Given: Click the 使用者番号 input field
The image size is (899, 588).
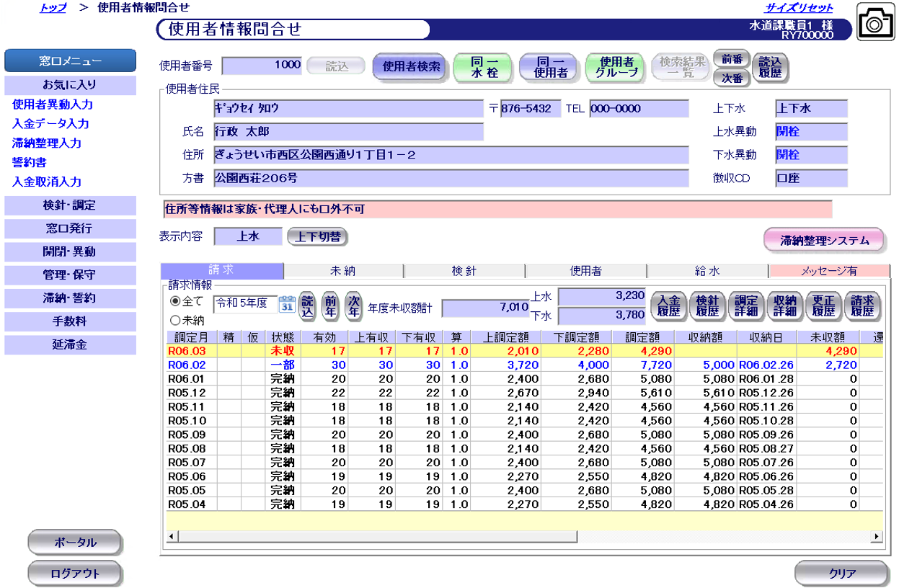Looking at the screenshot, I should pos(262,66).
